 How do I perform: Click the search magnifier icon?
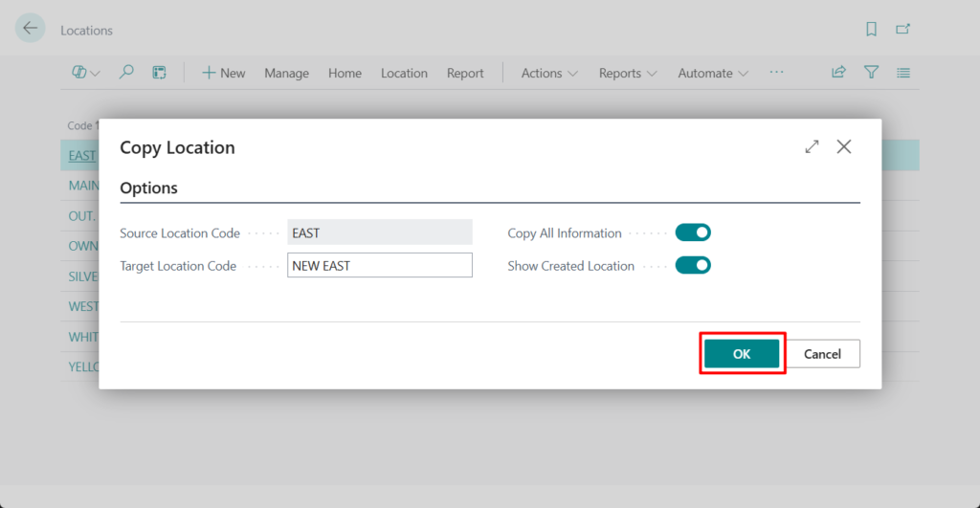(x=126, y=73)
